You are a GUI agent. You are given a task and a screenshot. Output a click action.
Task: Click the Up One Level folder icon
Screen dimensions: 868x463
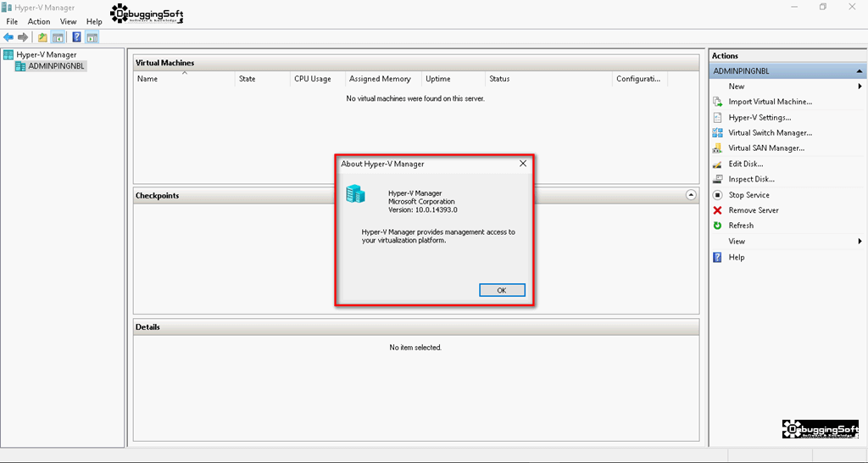click(42, 37)
